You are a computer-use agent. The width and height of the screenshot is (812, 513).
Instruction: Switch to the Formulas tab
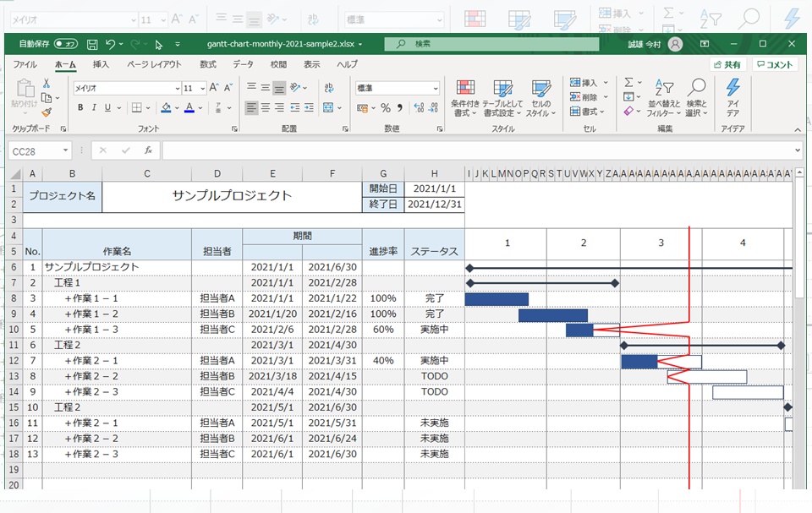[x=208, y=65]
